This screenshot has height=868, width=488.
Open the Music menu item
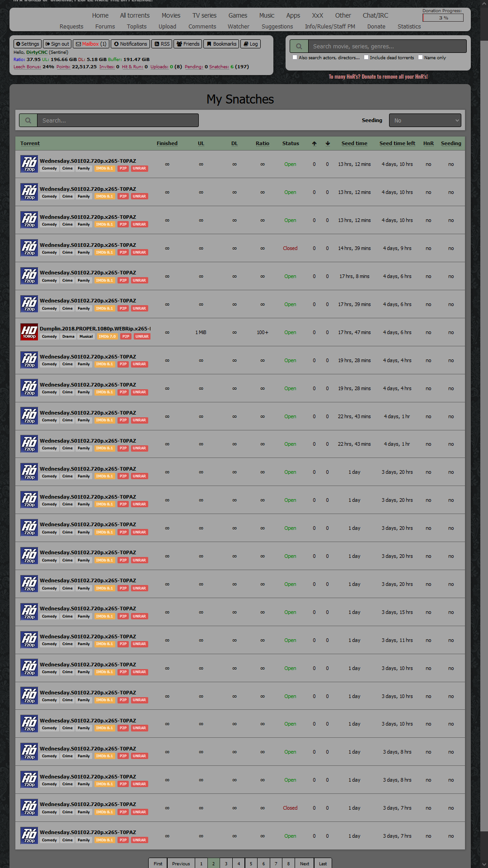[x=267, y=15]
